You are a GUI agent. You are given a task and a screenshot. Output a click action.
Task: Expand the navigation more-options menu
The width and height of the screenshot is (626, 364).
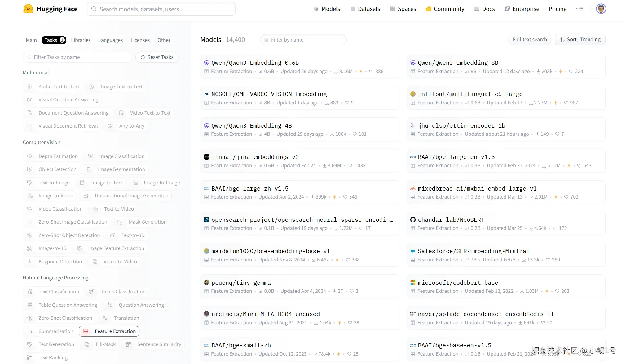click(580, 9)
